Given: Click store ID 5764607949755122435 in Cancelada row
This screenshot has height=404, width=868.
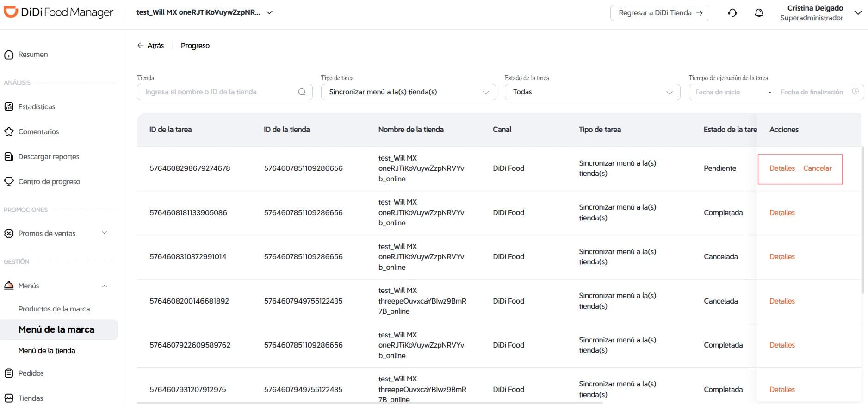Looking at the screenshot, I should (x=303, y=301).
